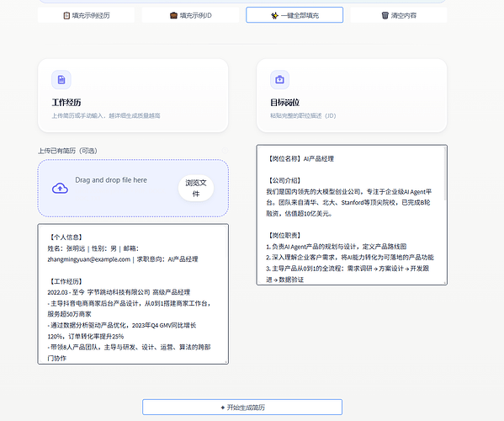Click the 【公司介绍】 line
This screenshot has height=421, width=504.
point(284,180)
